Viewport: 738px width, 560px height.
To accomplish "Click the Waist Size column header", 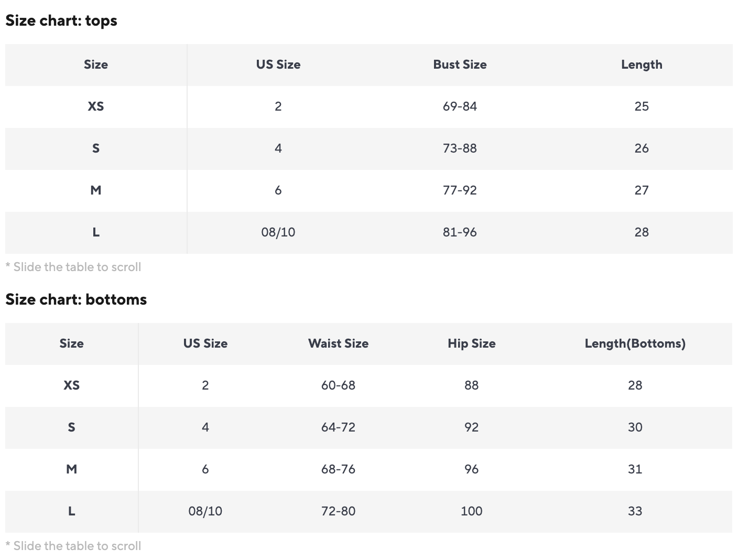I will click(338, 343).
